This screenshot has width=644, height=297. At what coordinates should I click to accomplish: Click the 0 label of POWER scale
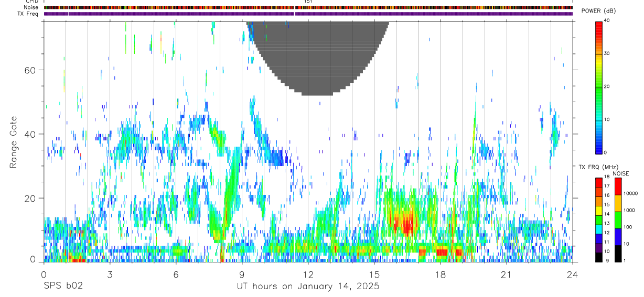[x=605, y=152]
